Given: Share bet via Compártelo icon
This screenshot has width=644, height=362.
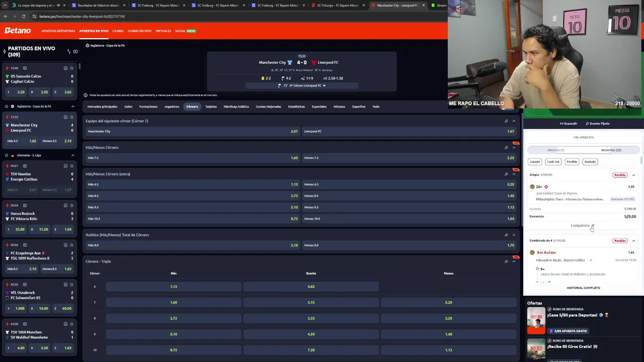Looking at the screenshot, I should 593,226.
